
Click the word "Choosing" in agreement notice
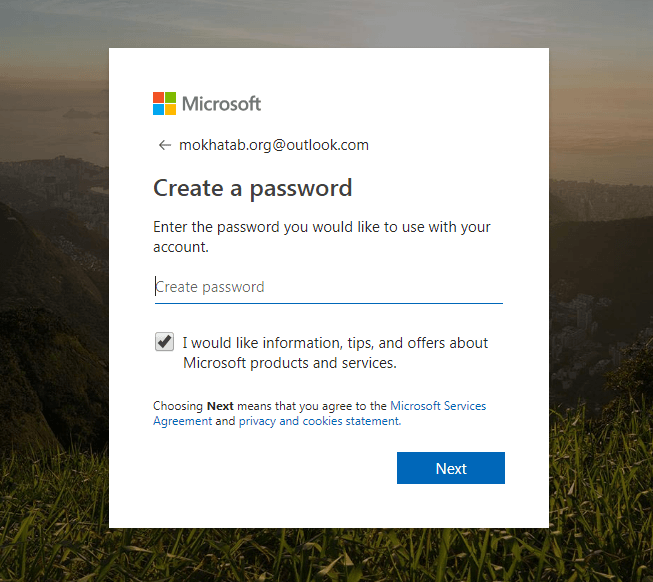coord(178,406)
